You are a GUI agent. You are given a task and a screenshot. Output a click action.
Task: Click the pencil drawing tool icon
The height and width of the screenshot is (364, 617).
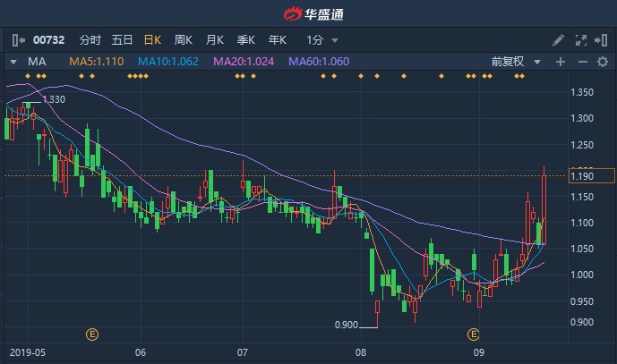pyautogui.click(x=558, y=40)
